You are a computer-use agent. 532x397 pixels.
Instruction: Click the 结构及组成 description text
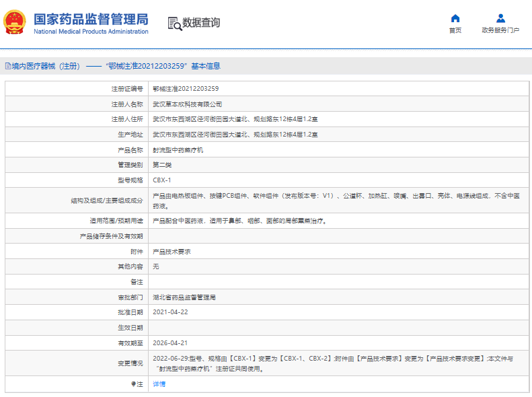tap(336, 201)
